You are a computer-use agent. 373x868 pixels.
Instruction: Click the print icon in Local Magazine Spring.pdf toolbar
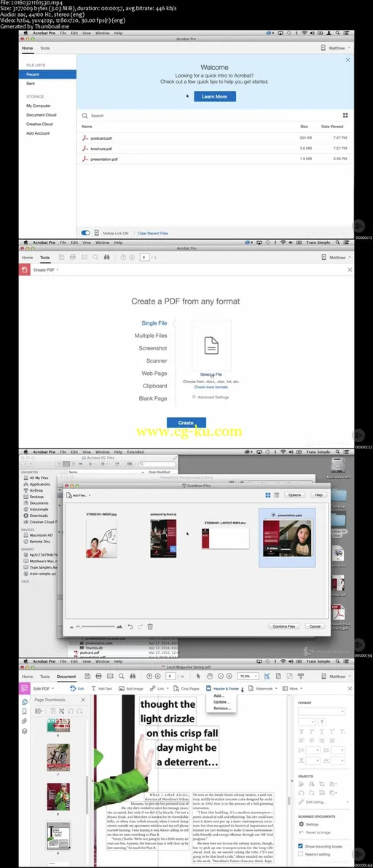[98, 676]
